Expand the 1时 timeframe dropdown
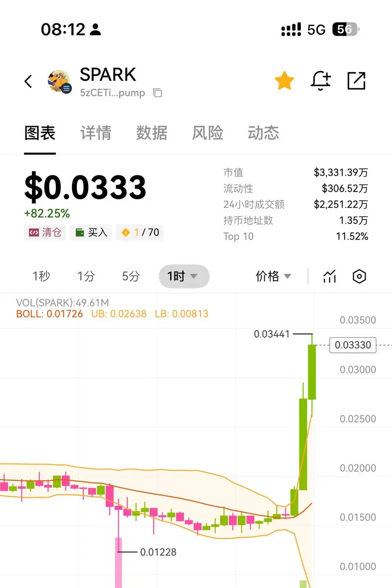Viewport: 392px width, 588px height. point(184,276)
